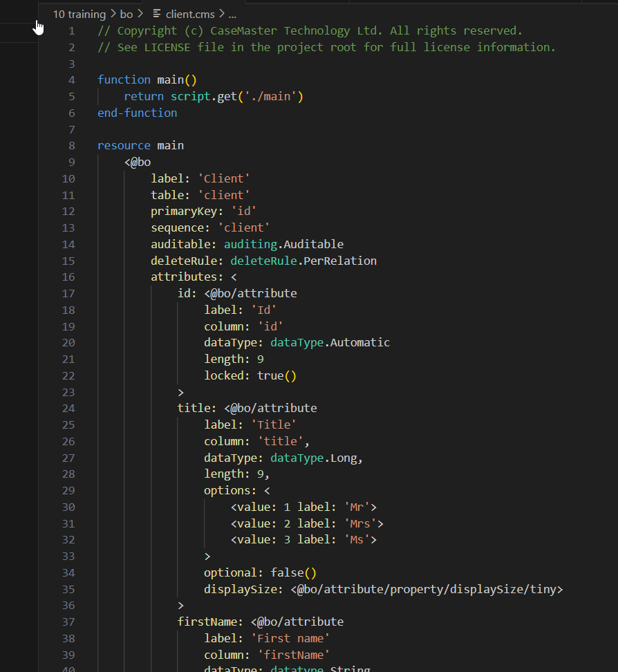
Task: Open the '10 training' breadcrumb folder
Action: tap(79, 14)
